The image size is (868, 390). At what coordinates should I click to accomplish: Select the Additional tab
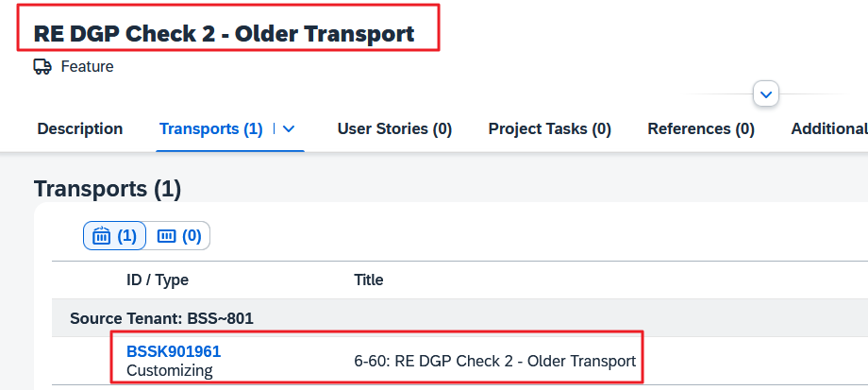point(828,128)
